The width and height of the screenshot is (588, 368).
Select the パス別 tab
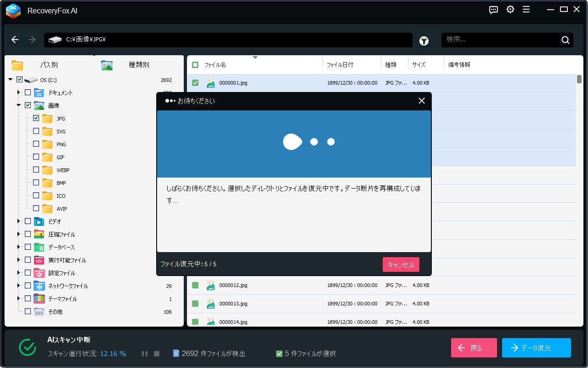(x=48, y=64)
